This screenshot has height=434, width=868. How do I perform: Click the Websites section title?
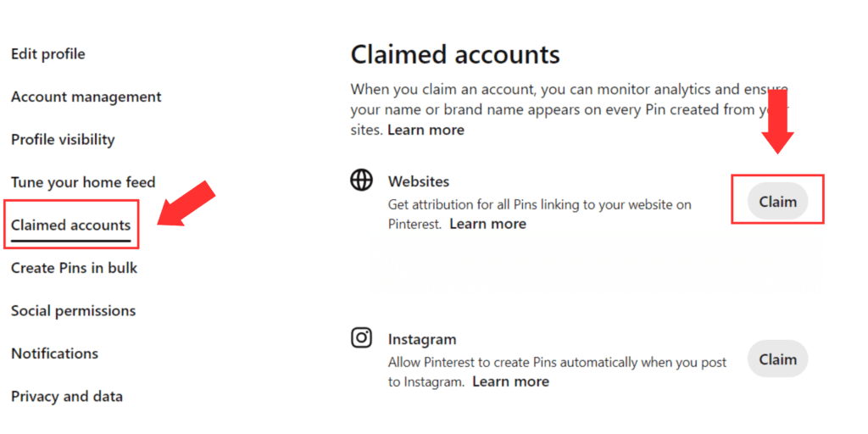click(x=419, y=181)
